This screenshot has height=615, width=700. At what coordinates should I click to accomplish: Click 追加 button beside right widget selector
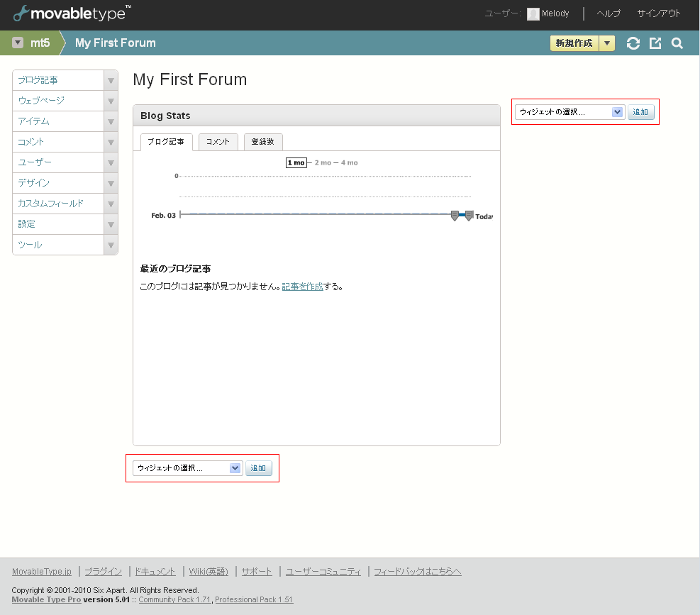640,112
